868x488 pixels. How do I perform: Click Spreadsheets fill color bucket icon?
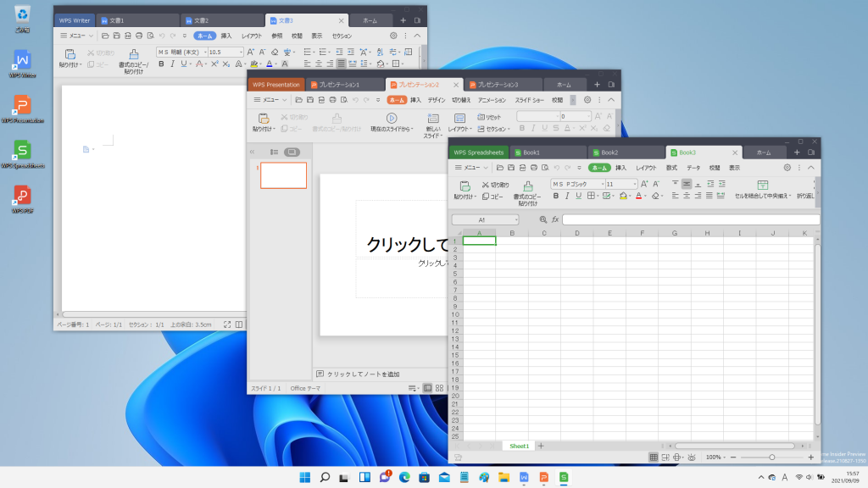point(623,196)
